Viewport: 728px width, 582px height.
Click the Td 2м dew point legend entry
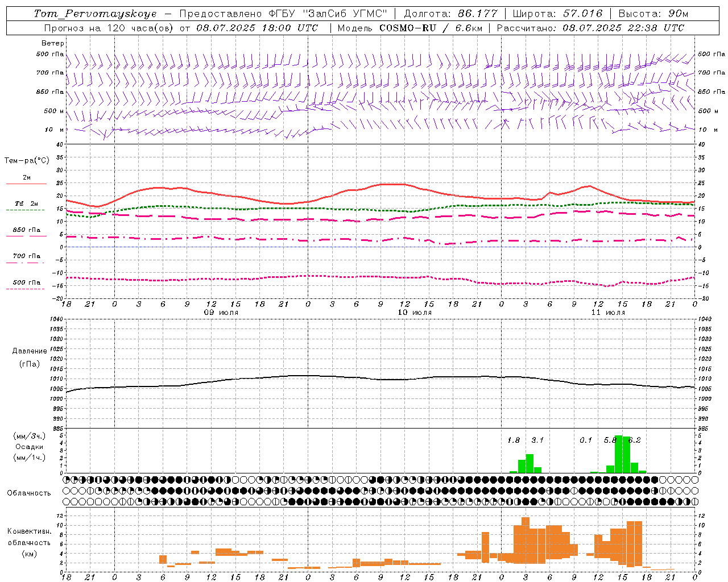tap(27, 203)
